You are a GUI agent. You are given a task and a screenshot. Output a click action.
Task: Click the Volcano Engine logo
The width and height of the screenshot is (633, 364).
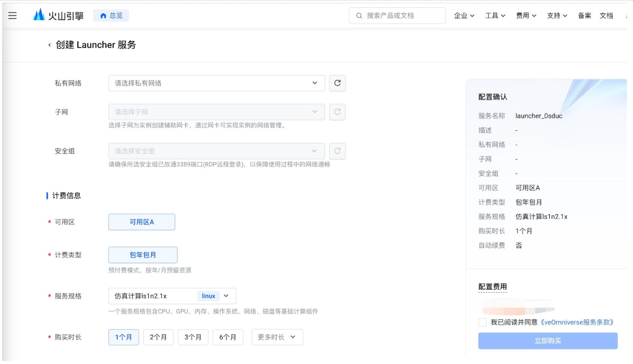tap(58, 15)
